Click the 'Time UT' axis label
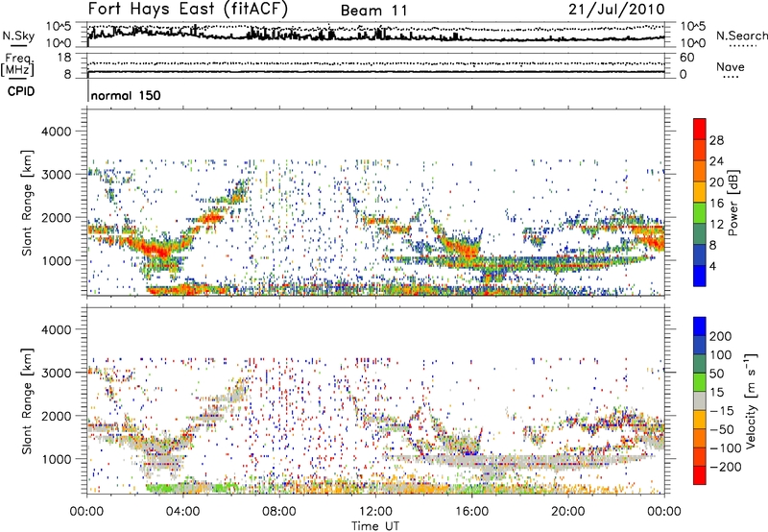 tap(375, 526)
